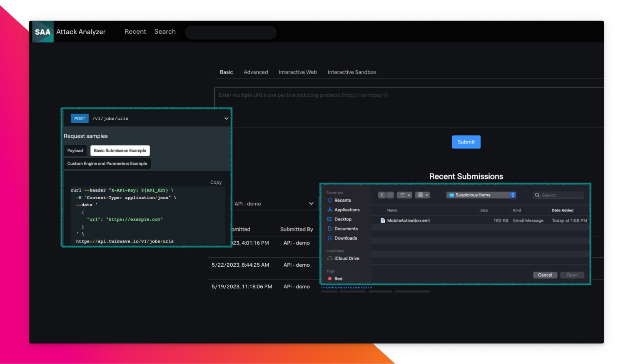The width and height of the screenshot is (633, 364).
Task: Click the Submitted By column header
Action: [297, 230]
